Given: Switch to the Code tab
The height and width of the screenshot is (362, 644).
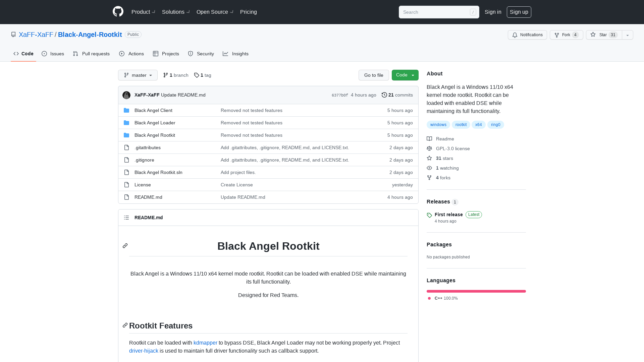Looking at the screenshot, I should tap(23, 54).
